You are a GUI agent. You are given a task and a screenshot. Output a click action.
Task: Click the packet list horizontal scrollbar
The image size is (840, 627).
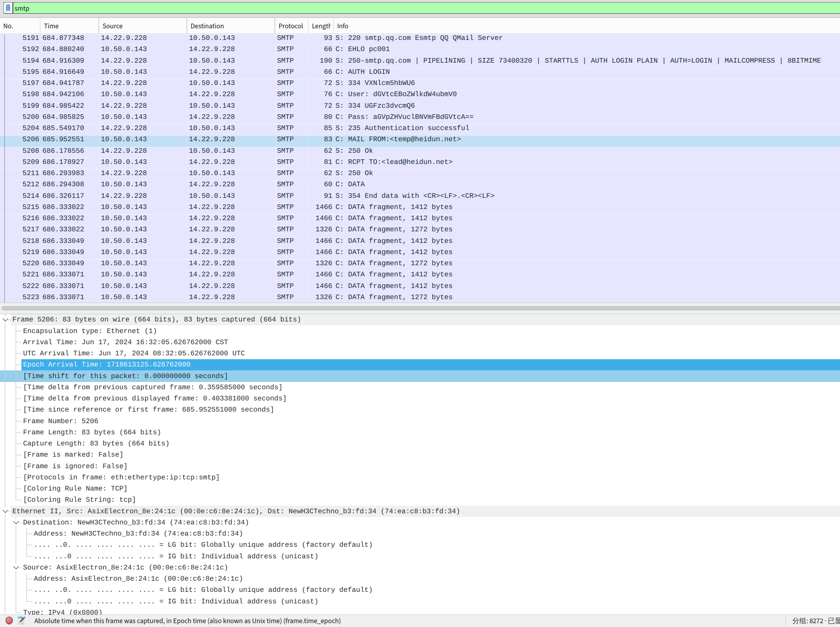point(420,308)
